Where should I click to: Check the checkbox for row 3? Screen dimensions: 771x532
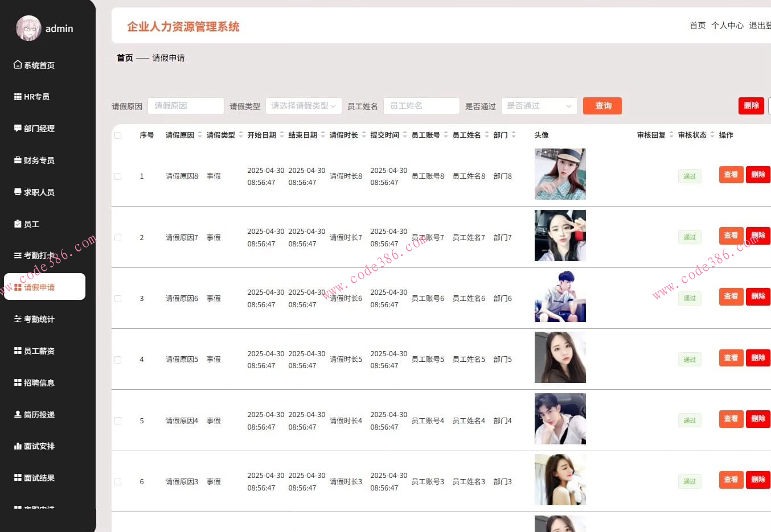point(118,298)
